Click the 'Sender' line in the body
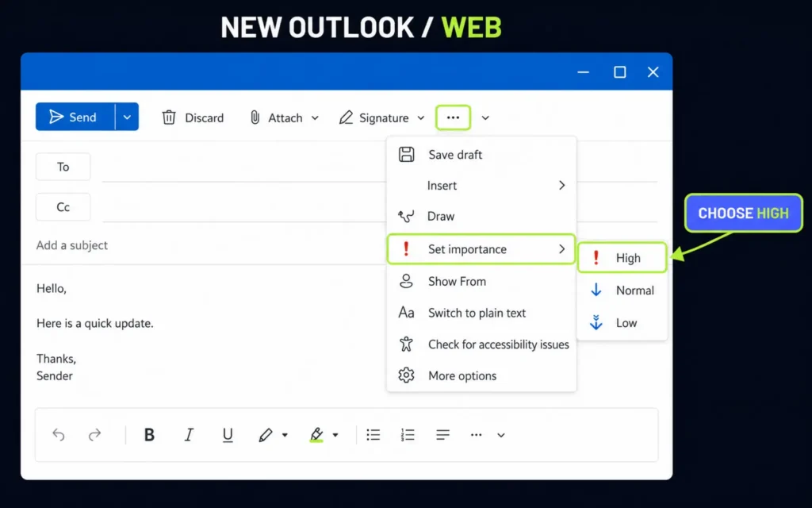 [55, 375]
